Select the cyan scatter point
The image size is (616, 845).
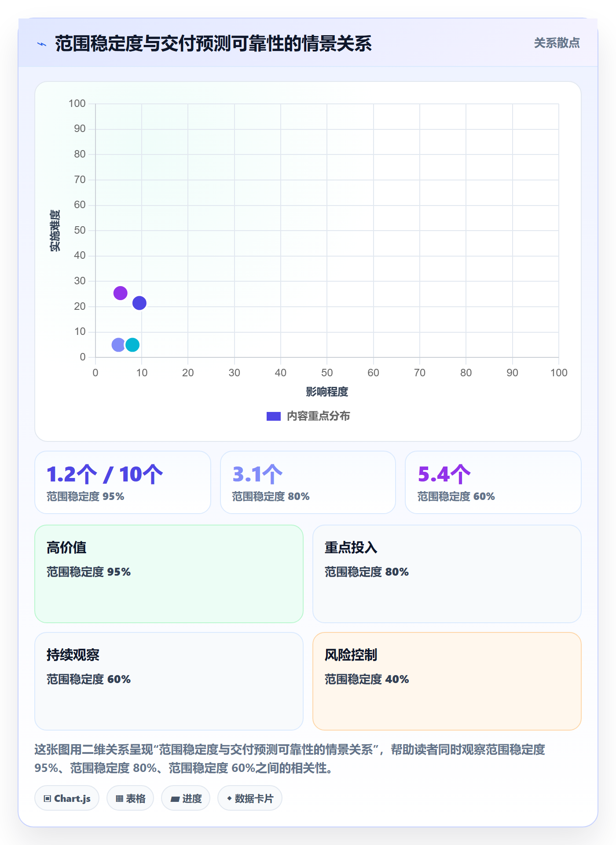coord(132,345)
